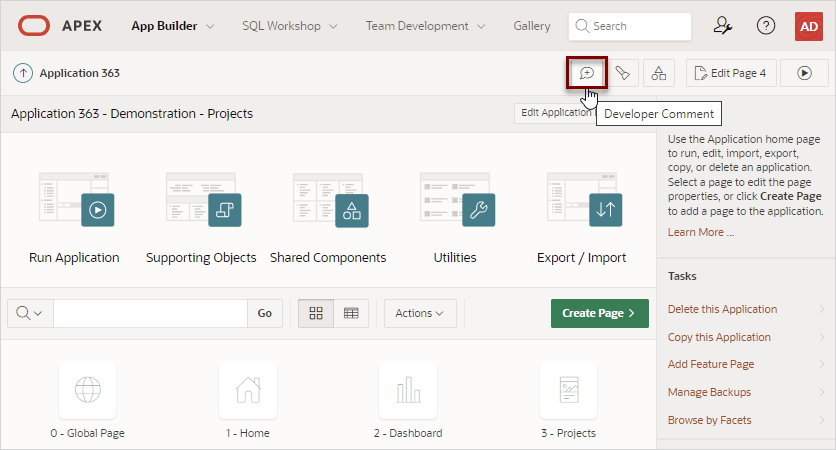Click the 2 - Dashboard label

pos(408,433)
